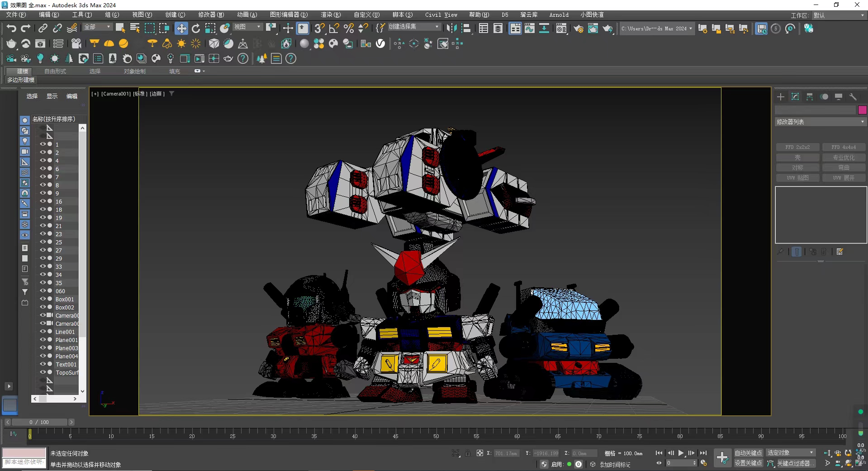Image resolution: width=868 pixels, height=471 pixels.
Task: Toggle the Angle Snap icon
Action: (x=334, y=29)
